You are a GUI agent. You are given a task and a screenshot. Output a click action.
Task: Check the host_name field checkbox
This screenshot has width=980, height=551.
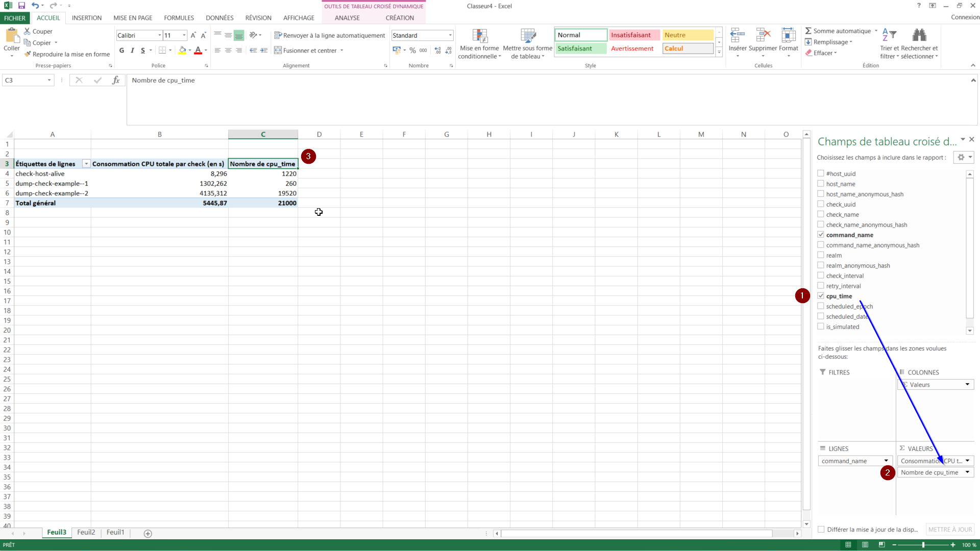point(821,184)
